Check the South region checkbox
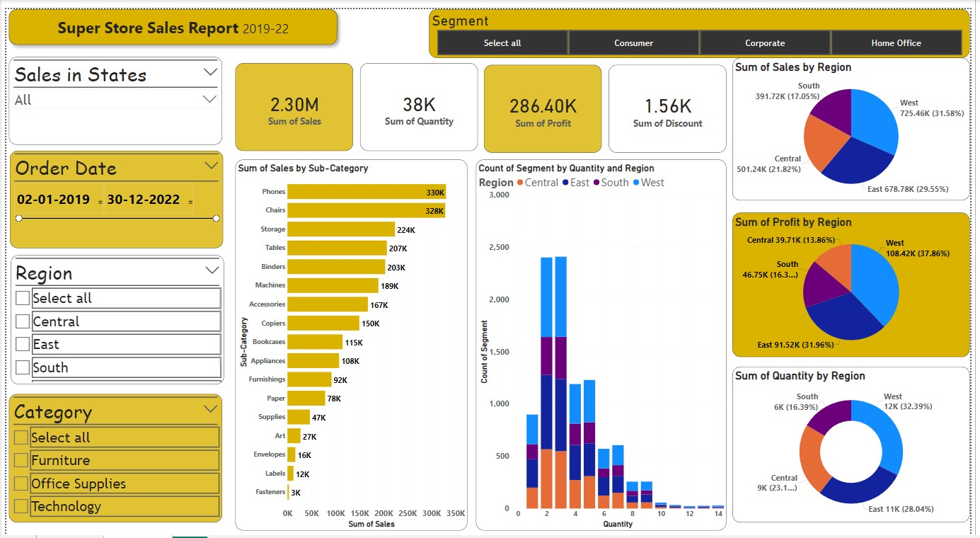The image size is (980, 538). [x=22, y=367]
